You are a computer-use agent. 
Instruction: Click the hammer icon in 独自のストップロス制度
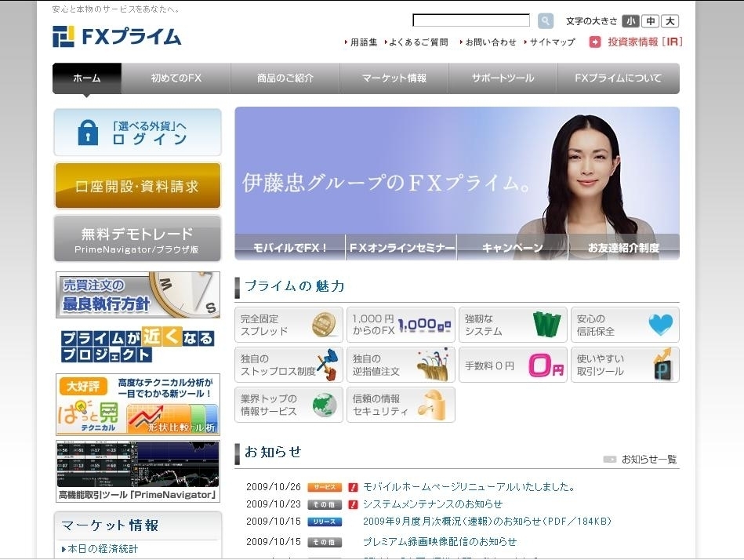[x=328, y=364]
